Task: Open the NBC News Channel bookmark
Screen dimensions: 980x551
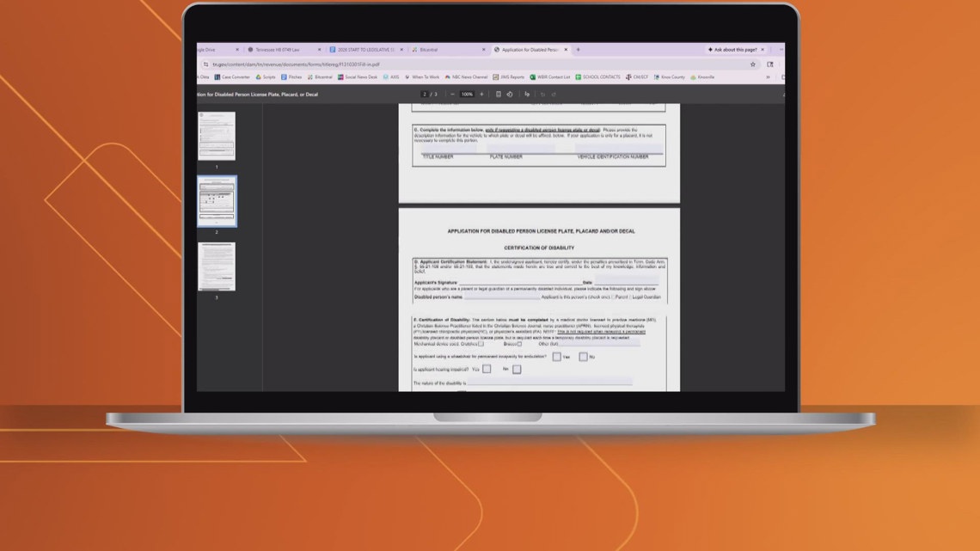Action: [x=465, y=77]
